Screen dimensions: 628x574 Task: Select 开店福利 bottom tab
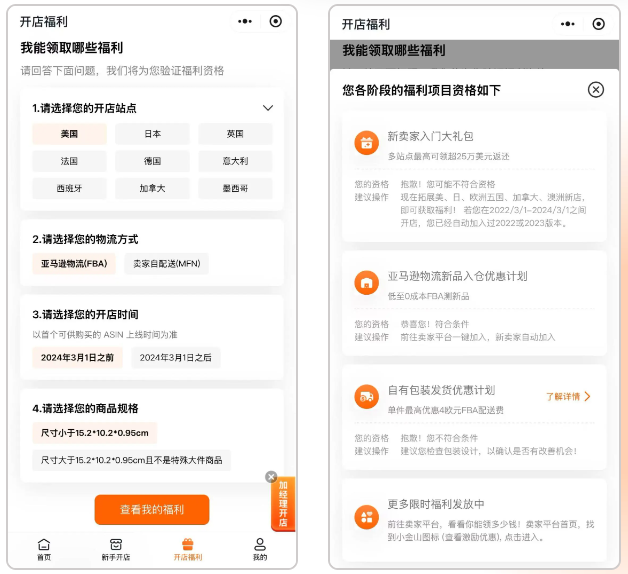click(188, 550)
